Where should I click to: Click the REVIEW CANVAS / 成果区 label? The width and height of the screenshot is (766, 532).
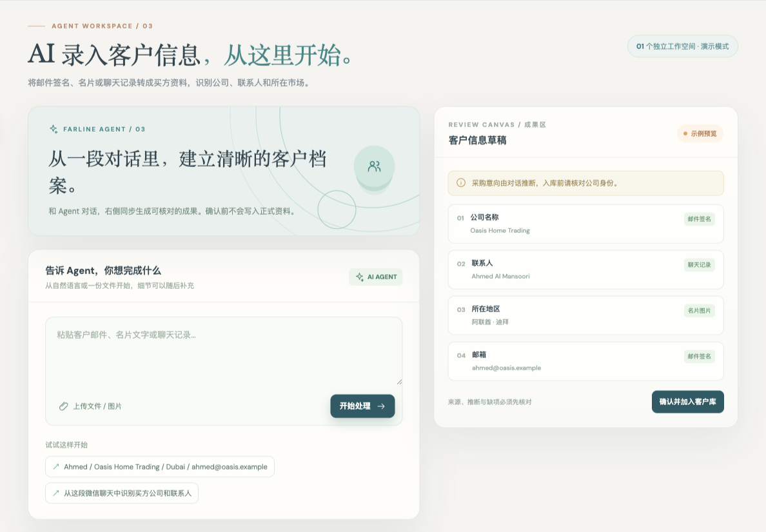pyautogui.click(x=497, y=124)
